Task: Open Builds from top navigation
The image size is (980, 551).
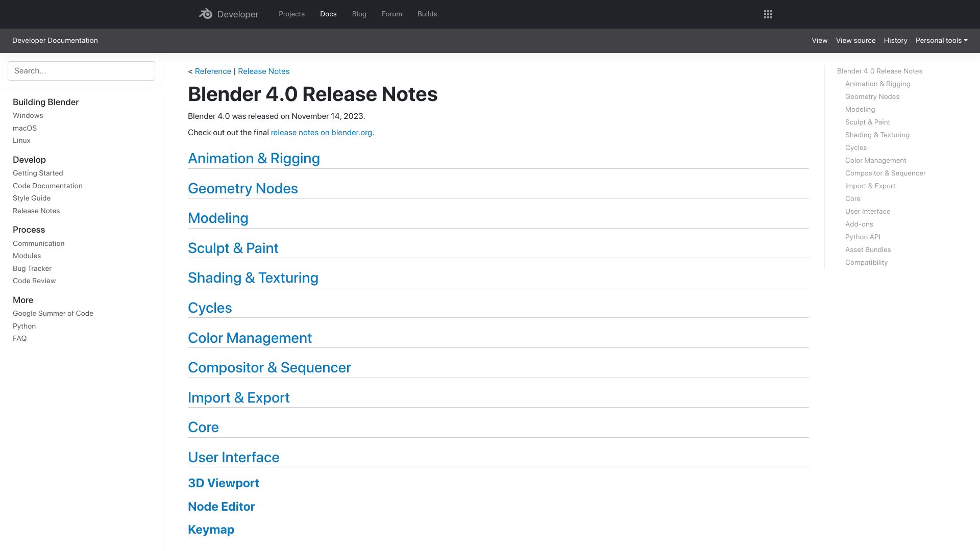Action: 427,14
